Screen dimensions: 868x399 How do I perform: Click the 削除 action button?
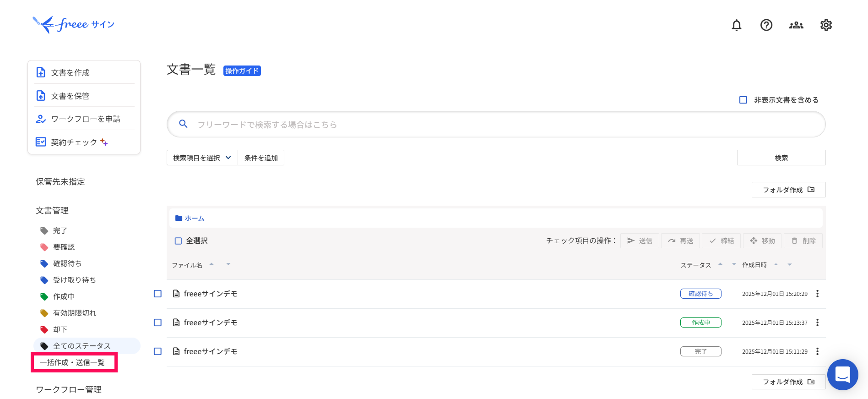click(x=803, y=241)
